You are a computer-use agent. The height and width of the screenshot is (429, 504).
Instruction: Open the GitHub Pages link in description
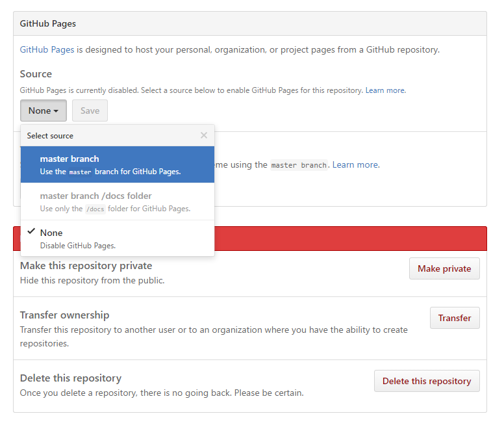point(47,49)
